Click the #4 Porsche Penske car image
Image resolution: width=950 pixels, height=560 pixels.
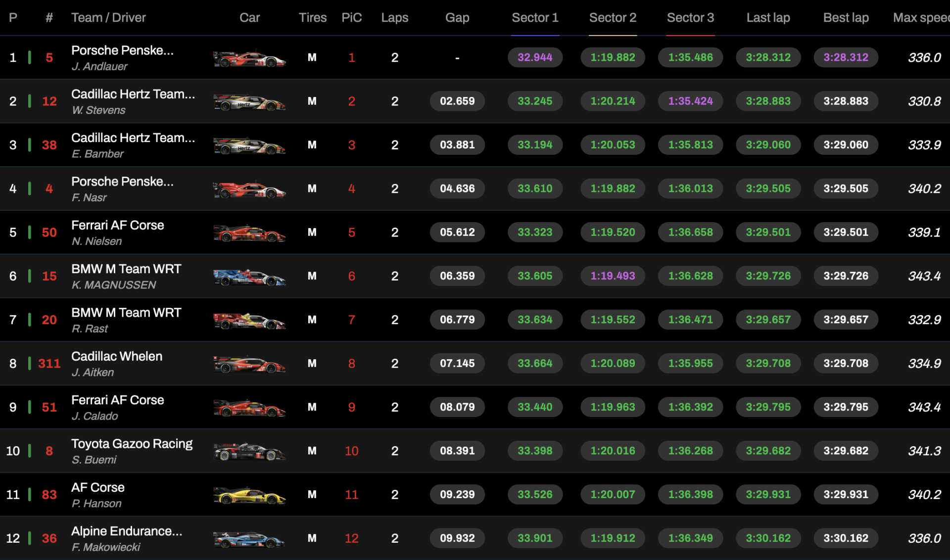coord(249,189)
